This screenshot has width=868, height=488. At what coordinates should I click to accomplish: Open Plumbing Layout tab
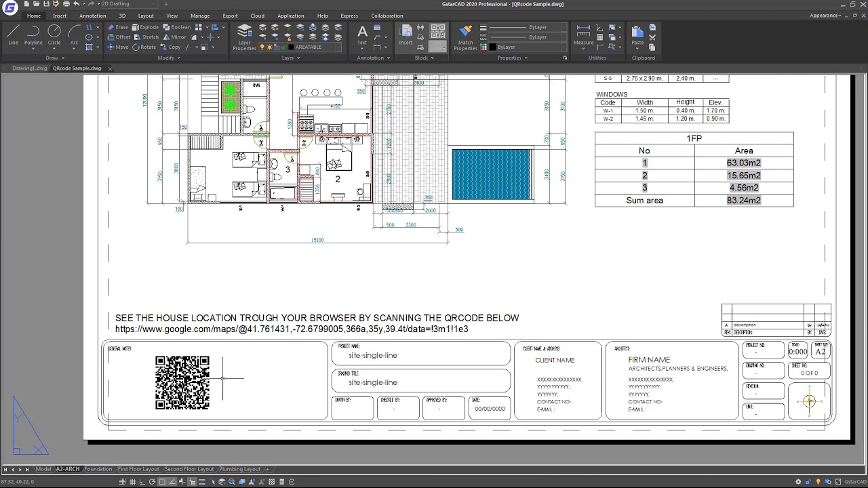[239, 469]
